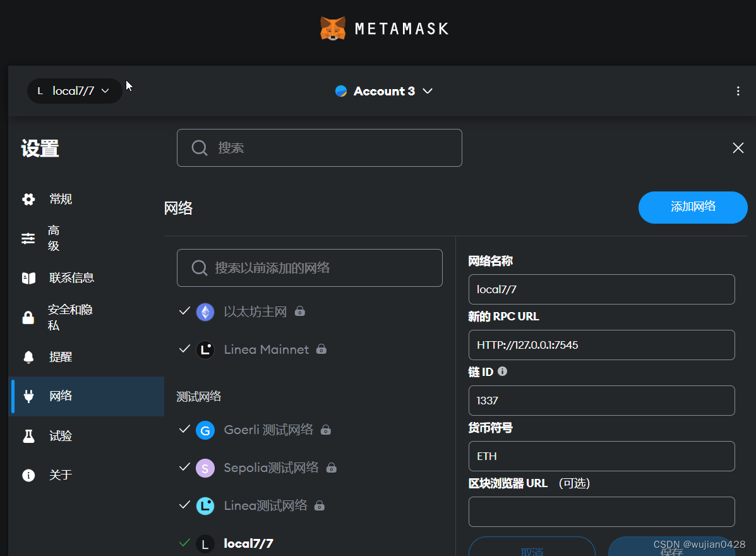Screen dimensions: 756x556
Task: Click the flask icon beside 试验
Action: pyautogui.click(x=28, y=436)
